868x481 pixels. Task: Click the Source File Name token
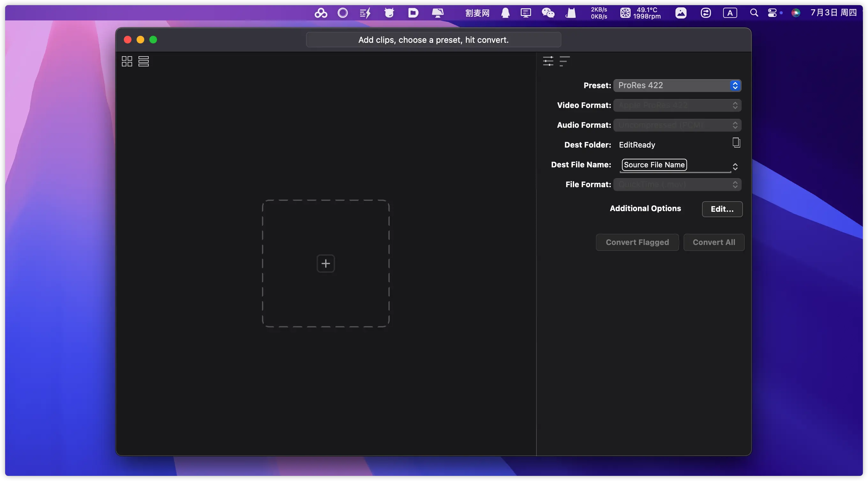pyautogui.click(x=654, y=164)
